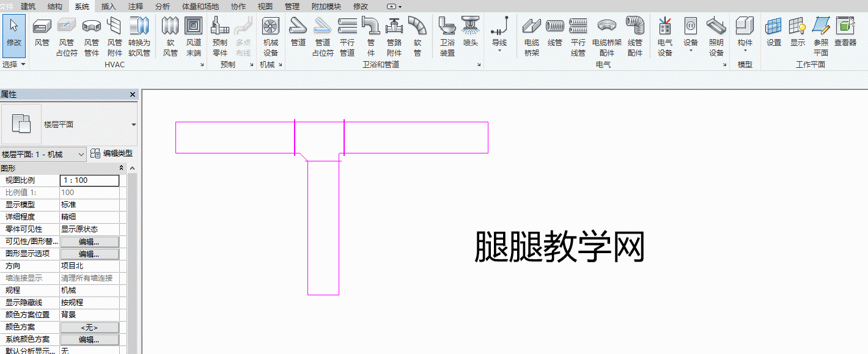
Task: Pick the 风管附件 duct accessory tool
Action: [114, 36]
